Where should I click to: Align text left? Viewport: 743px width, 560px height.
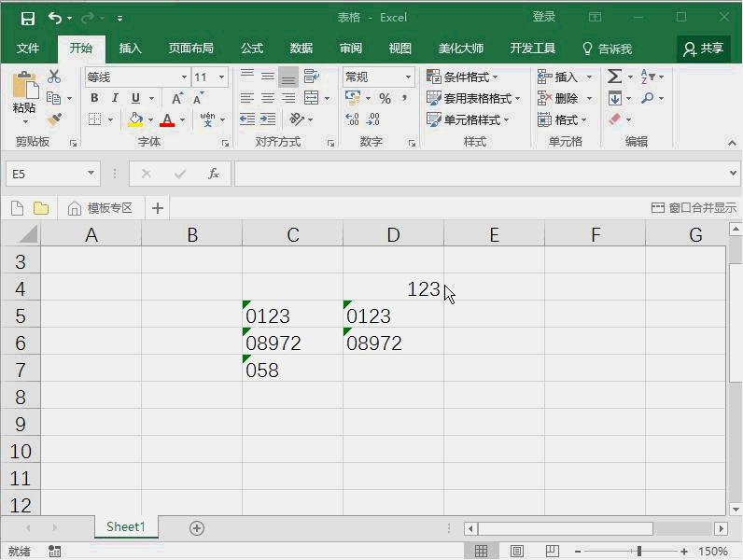246,98
